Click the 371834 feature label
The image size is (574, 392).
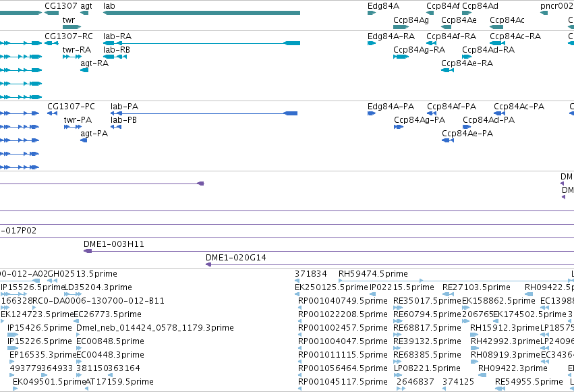tap(310, 274)
